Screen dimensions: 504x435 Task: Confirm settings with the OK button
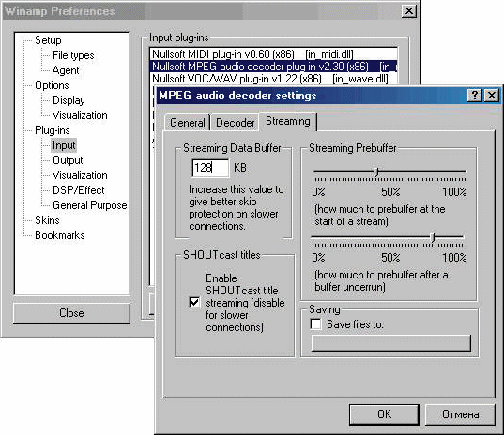point(384,414)
